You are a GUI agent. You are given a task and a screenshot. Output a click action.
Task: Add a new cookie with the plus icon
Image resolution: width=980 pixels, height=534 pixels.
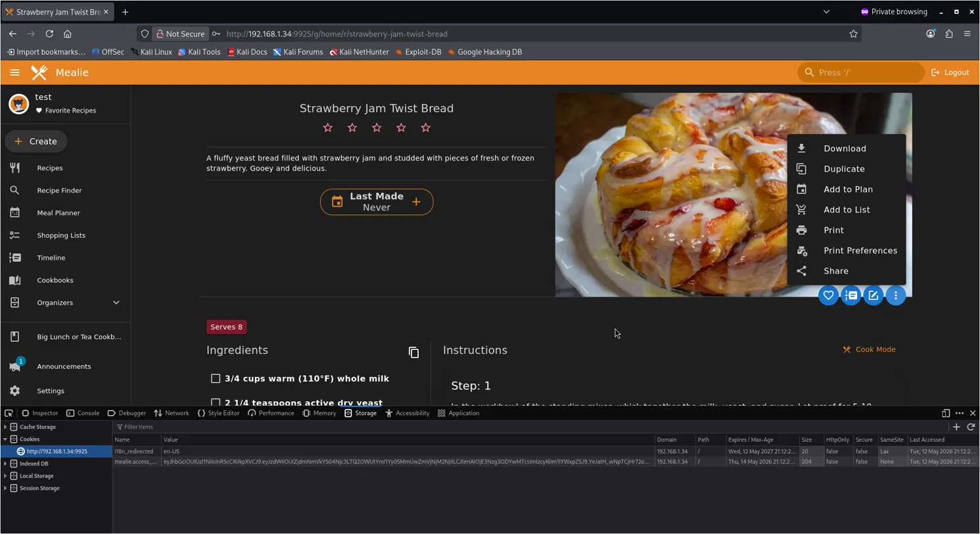[956, 427]
